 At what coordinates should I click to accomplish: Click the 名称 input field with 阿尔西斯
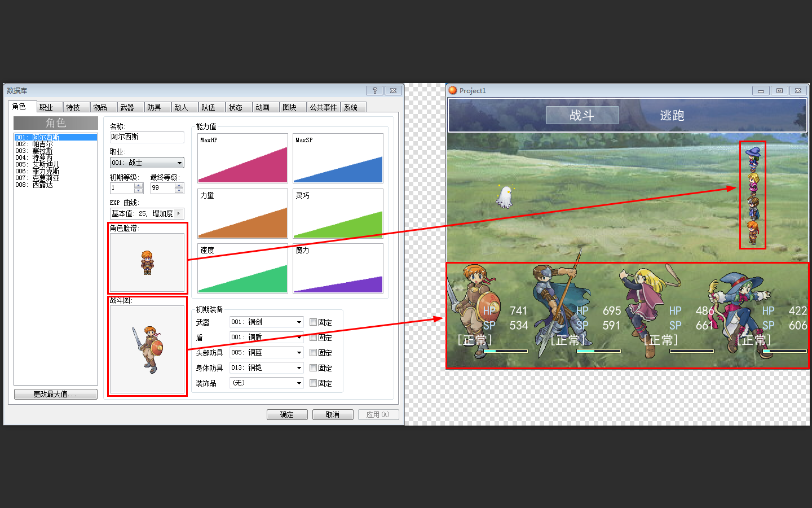(x=147, y=137)
